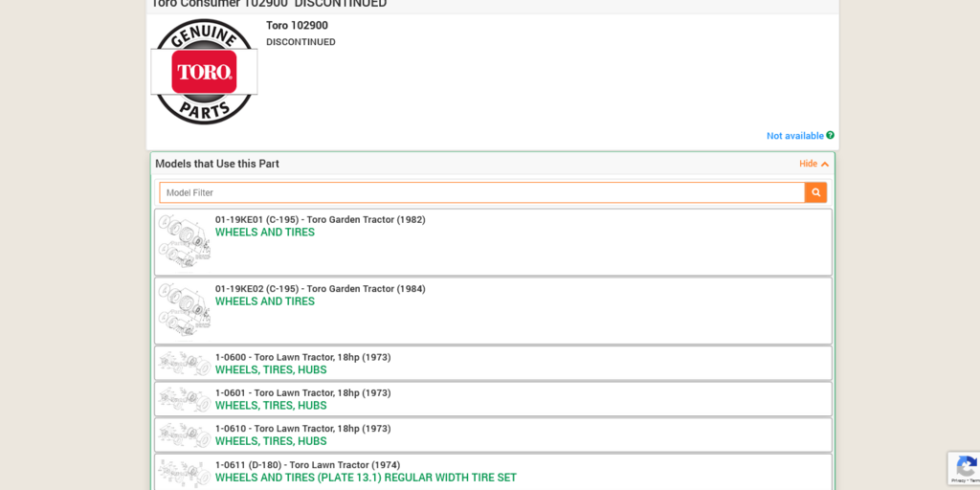The width and height of the screenshot is (980, 490).
Task: Open WHEELS, TIRES, HUBS under model 1-0601
Action: point(271,406)
